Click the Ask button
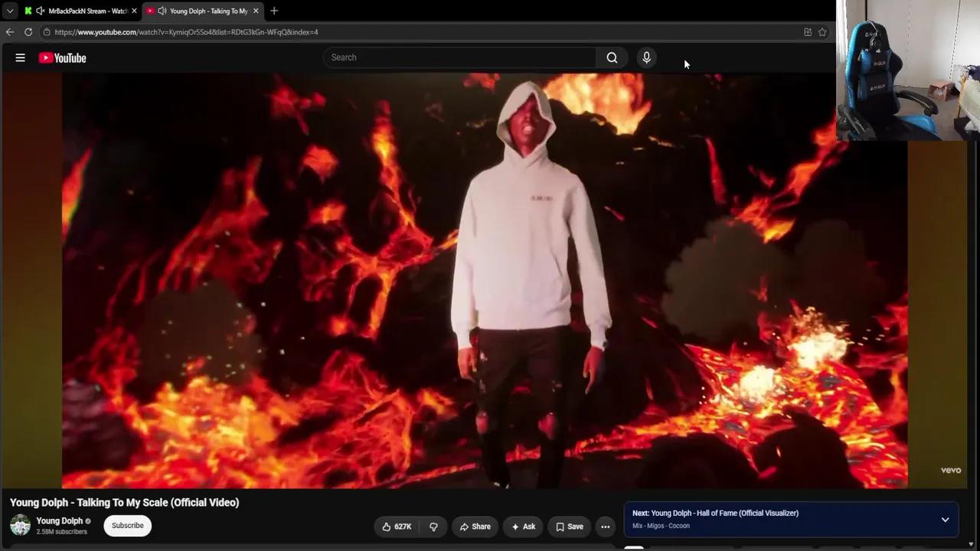Viewport: 980px width, 551px height. tap(523, 527)
